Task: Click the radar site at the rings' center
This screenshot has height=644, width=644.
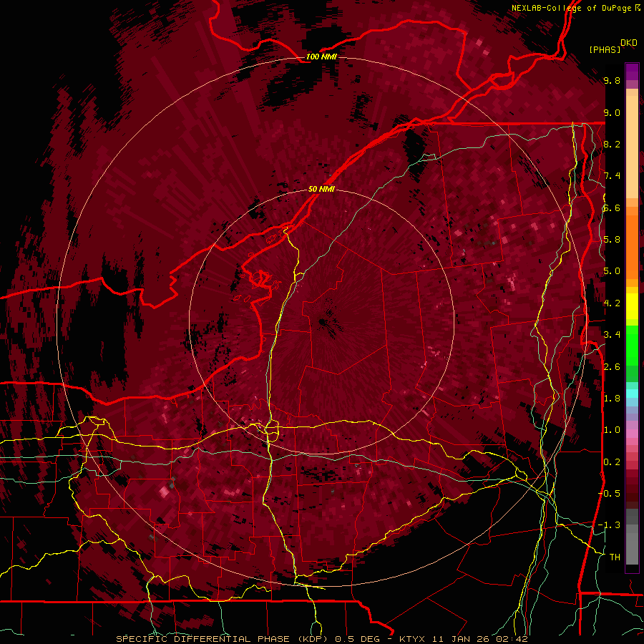Action: click(321, 321)
